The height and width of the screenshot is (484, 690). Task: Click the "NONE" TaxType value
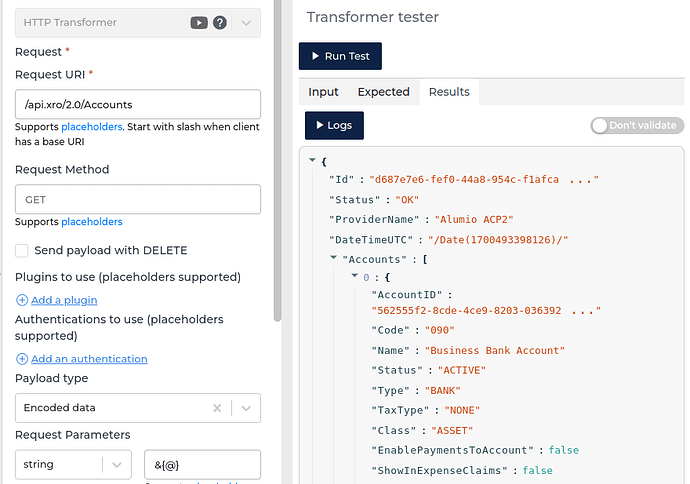(462, 411)
